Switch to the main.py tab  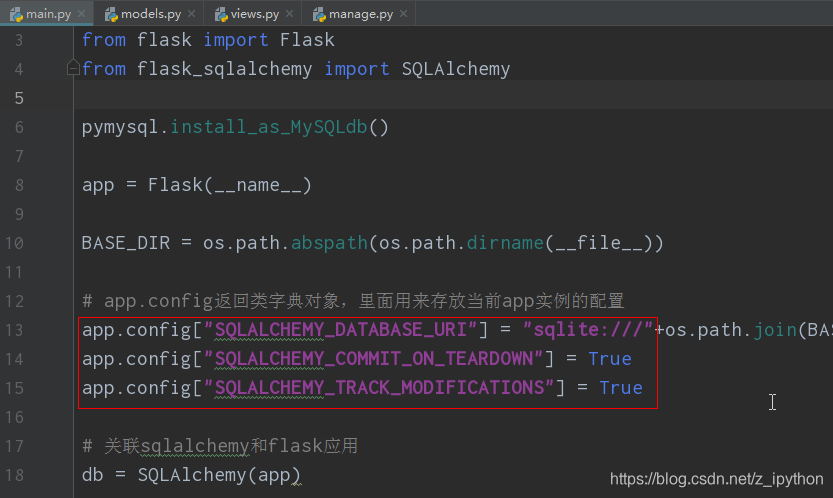[48, 14]
